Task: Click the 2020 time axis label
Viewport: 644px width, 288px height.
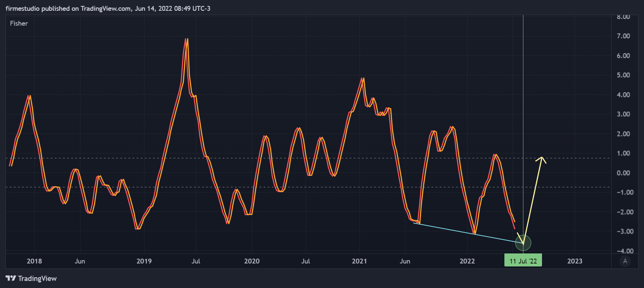Action: [252, 261]
